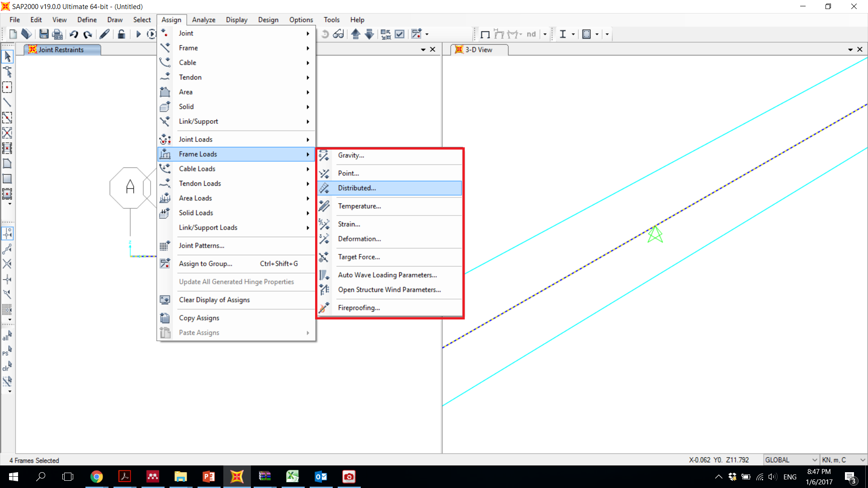Image resolution: width=868 pixels, height=488 pixels.
Task: Expand the Frame submenu in Assign
Action: coord(236,48)
